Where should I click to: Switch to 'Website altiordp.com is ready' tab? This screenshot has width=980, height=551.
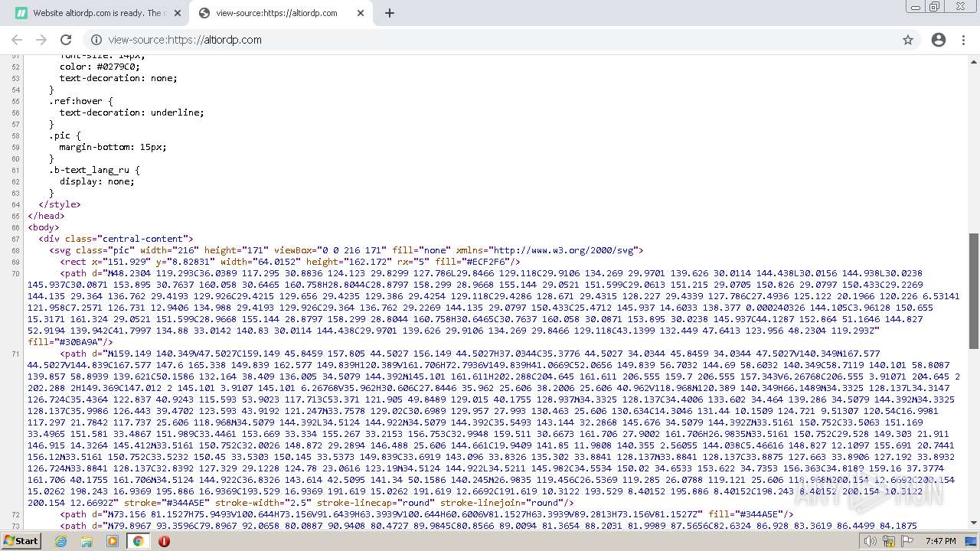tap(97, 13)
